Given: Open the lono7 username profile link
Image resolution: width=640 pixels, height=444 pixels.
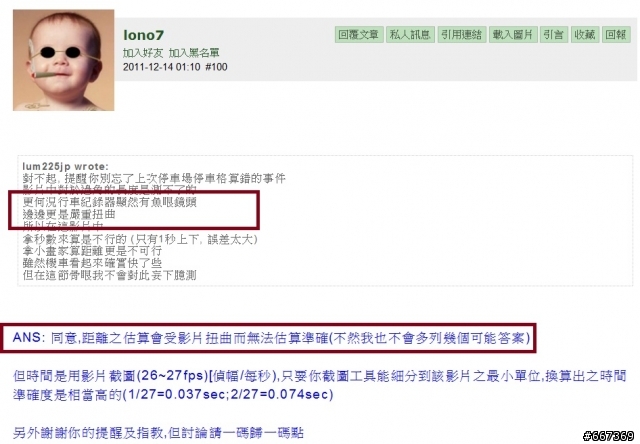Looking at the screenshot, I should click(x=143, y=35).
